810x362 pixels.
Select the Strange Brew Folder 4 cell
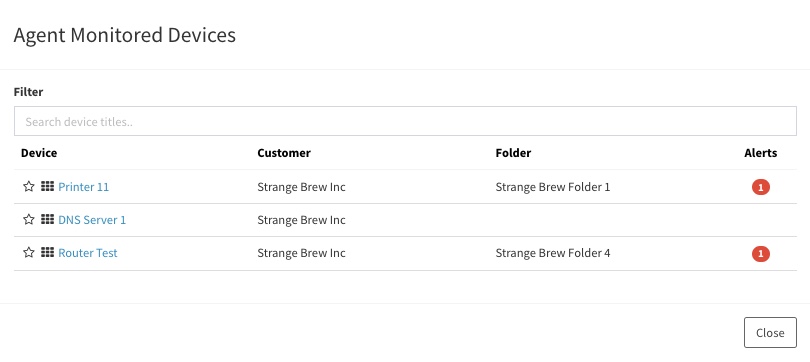[553, 253]
